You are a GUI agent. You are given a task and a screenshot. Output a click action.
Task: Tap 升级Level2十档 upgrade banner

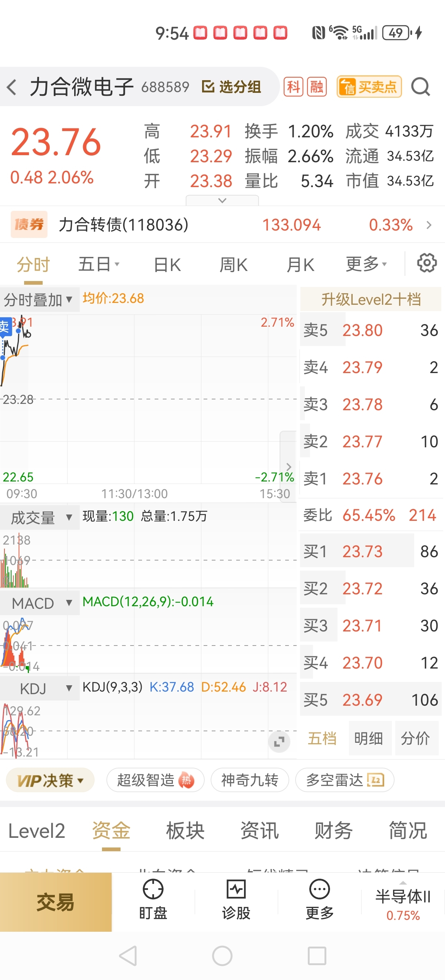click(x=370, y=300)
